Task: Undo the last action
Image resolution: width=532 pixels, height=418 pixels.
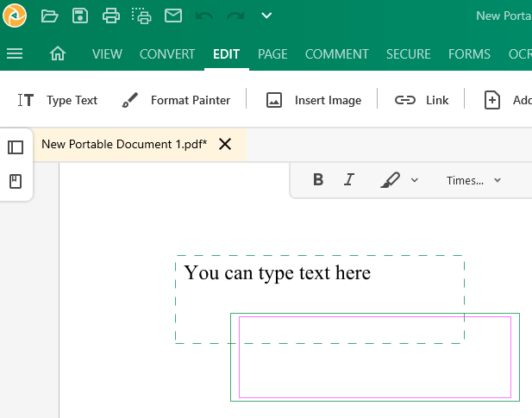Action: click(x=204, y=16)
